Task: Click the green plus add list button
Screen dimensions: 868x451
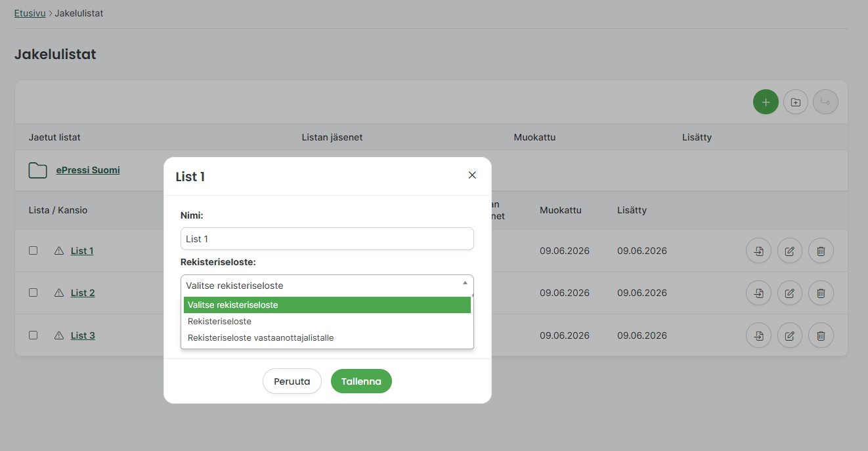Action: pyautogui.click(x=766, y=102)
